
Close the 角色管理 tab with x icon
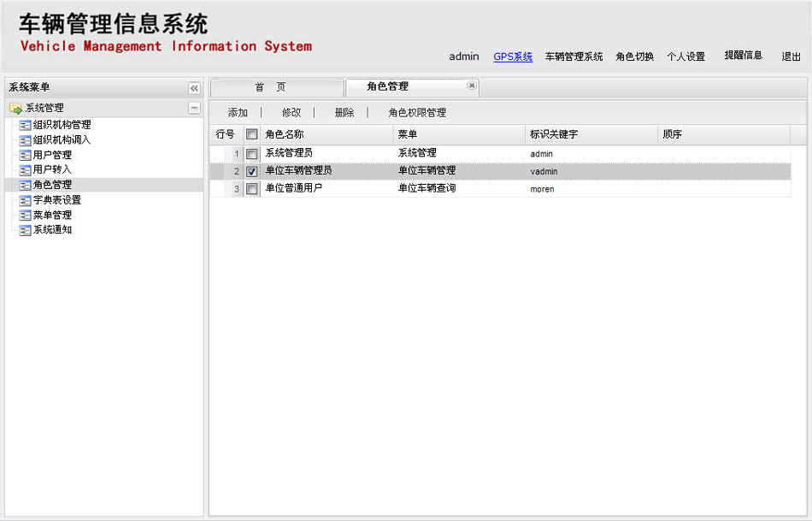click(x=471, y=86)
